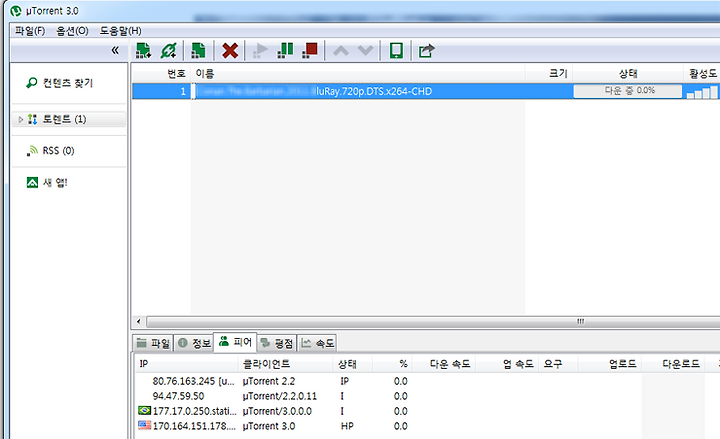Screen dimensions: 720x439
Task: Sort torrents by 활성도 column header
Action: coord(702,73)
